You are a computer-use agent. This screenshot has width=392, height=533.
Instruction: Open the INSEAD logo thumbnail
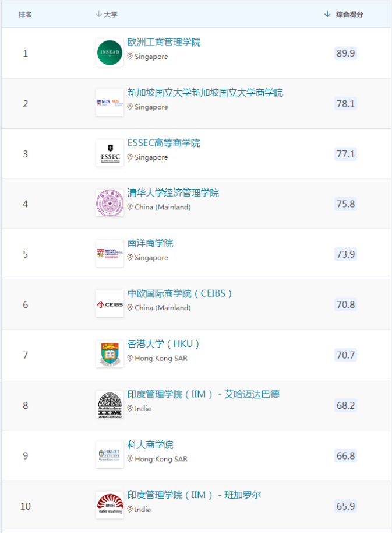click(110, 52)
